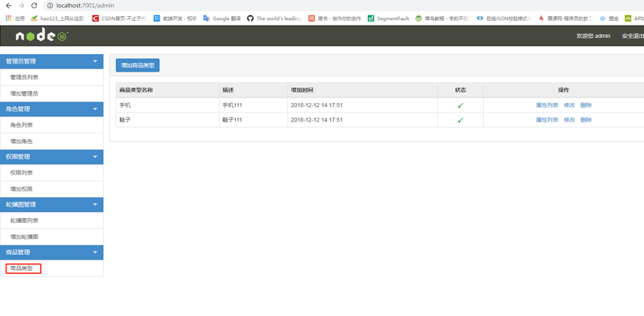This screenshot has height=316, width=644.
Task: Go forward using browser forward arrow
Action: point(22,6)
